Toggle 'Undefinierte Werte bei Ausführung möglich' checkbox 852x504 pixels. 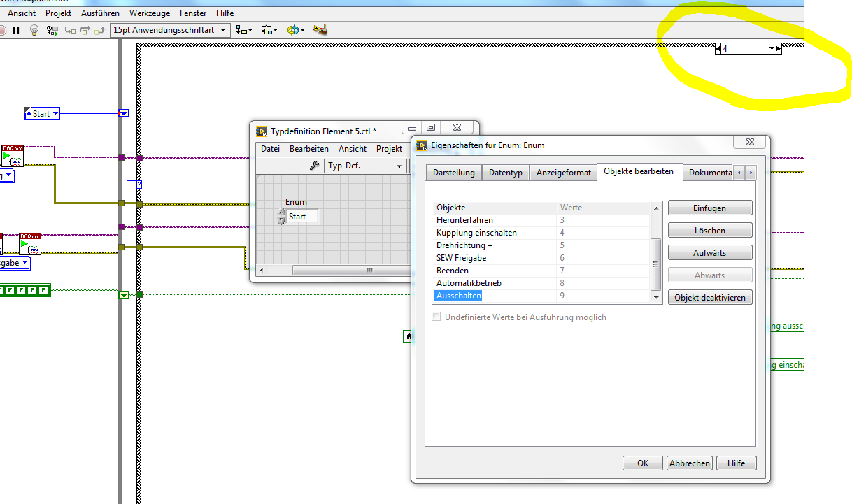(x=436, y=317)
